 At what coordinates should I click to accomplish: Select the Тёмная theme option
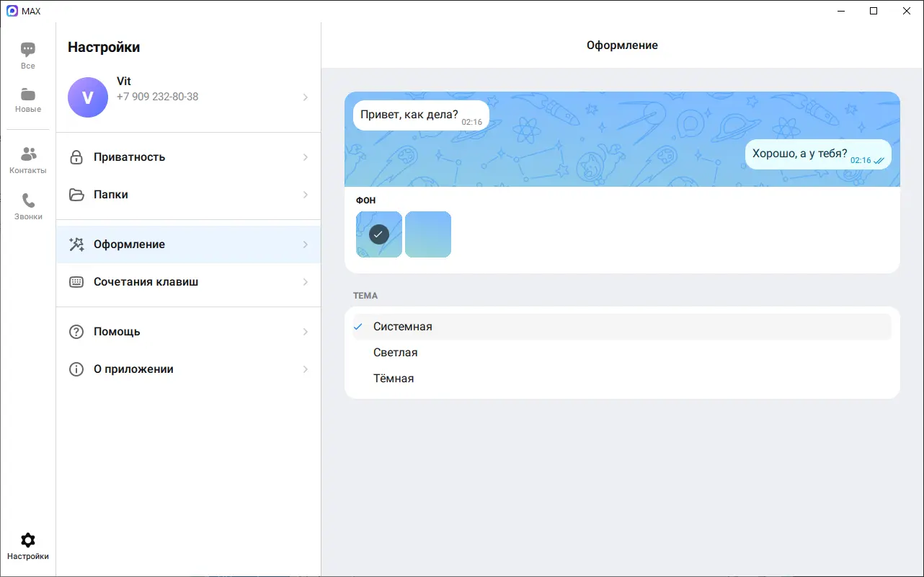click(622, 379)
